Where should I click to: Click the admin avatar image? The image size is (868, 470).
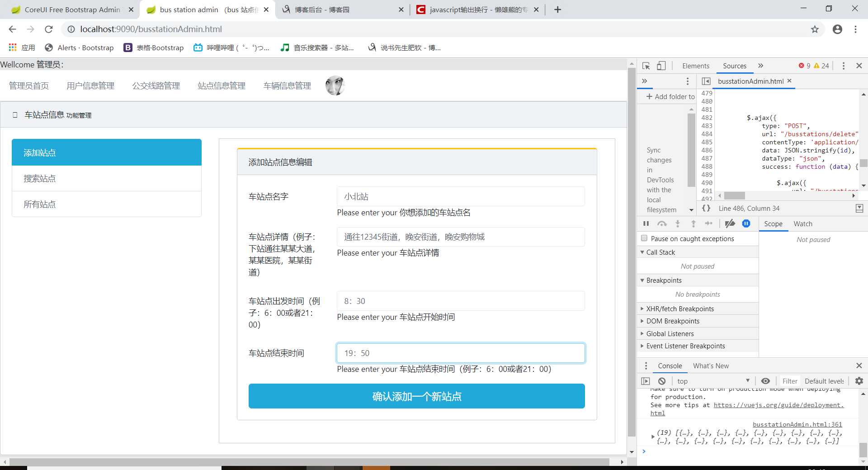pyautogui.click(x=335, y=85)
